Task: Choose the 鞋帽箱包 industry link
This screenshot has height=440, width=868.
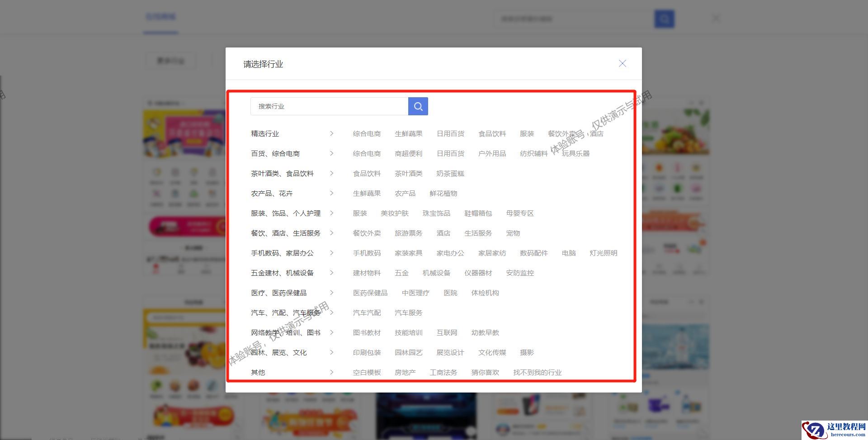Action: click(x=478, y=213)
